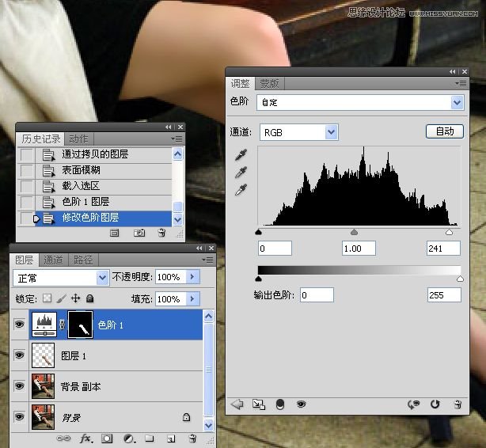
Task: Enable lock position move icon
Action: (x=76, y=298)
